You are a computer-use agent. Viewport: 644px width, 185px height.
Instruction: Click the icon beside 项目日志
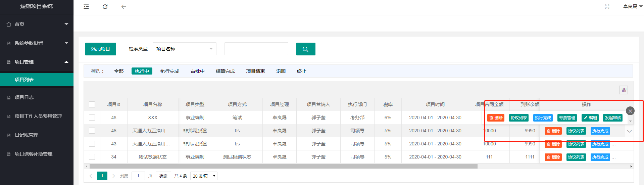click(x=9, y=97)
